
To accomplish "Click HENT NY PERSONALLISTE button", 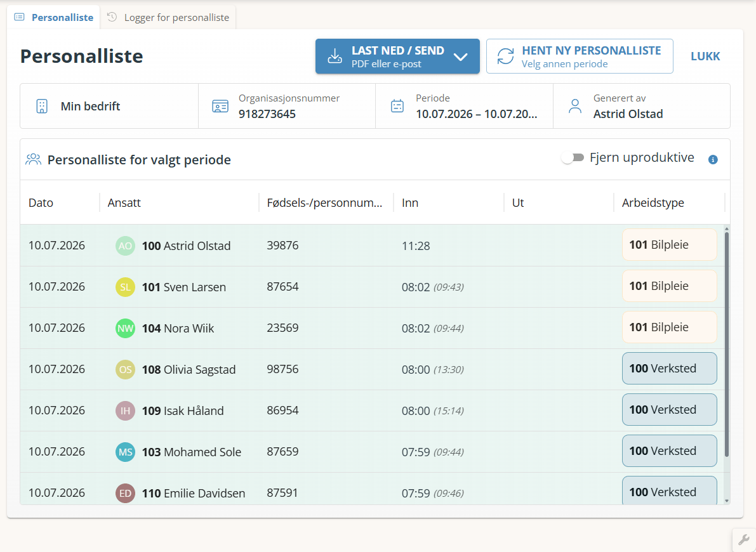I will tap(580, 56).
